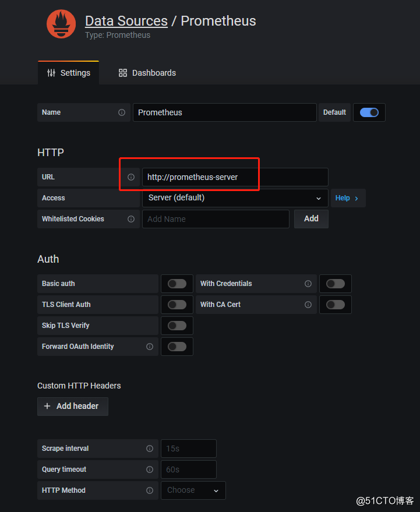The width and height of the screenshot is (420, 512).
Task: Click the Query timeout 60s field
Action: 188,469
